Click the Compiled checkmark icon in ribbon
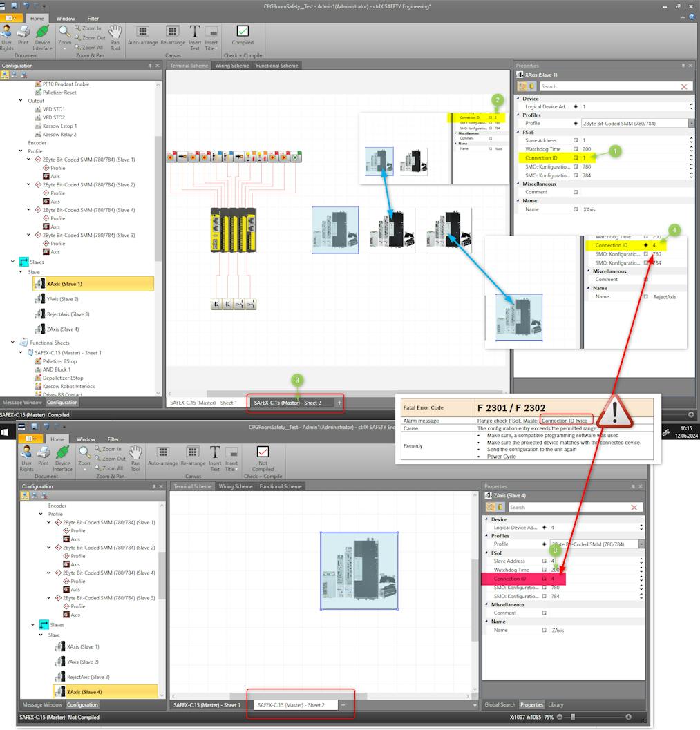Viewport: 700px width, 730px height. [x=243, y=32]
